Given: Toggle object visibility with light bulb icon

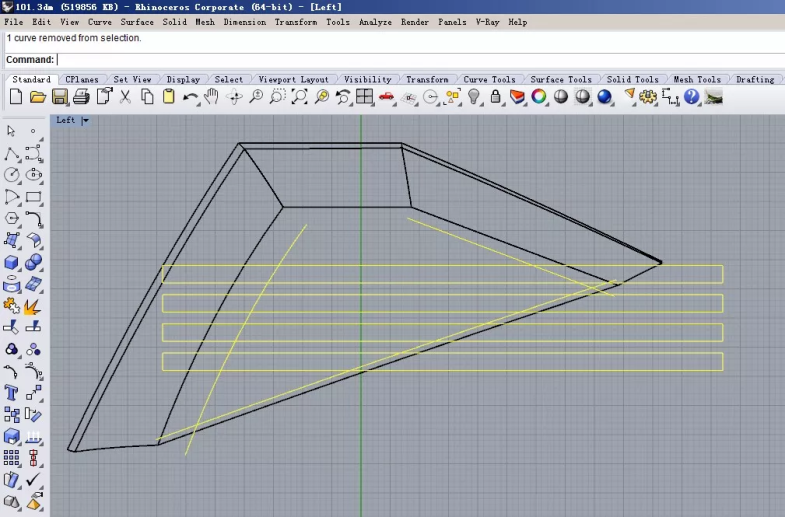Looking at the screenshot, I should click(x=474, y=97).
